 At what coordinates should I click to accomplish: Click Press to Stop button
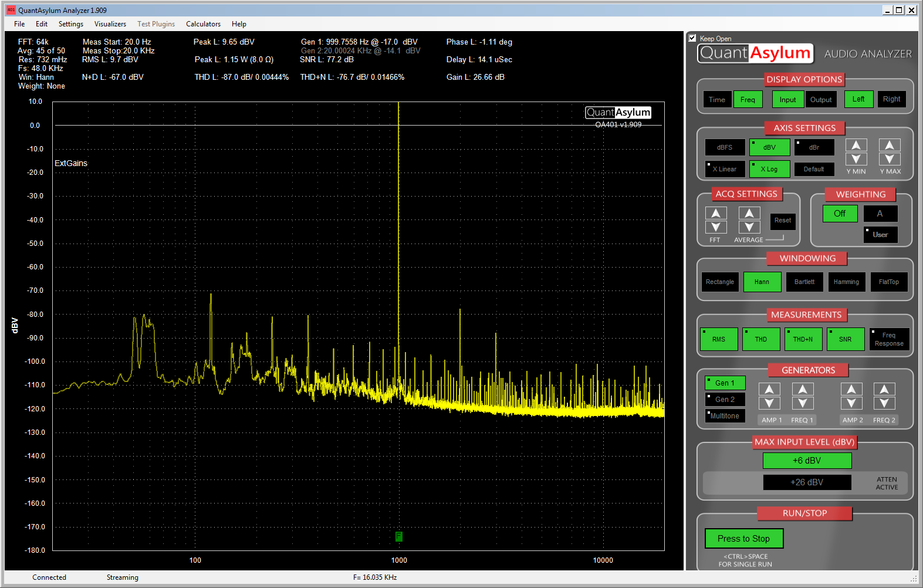743,539
